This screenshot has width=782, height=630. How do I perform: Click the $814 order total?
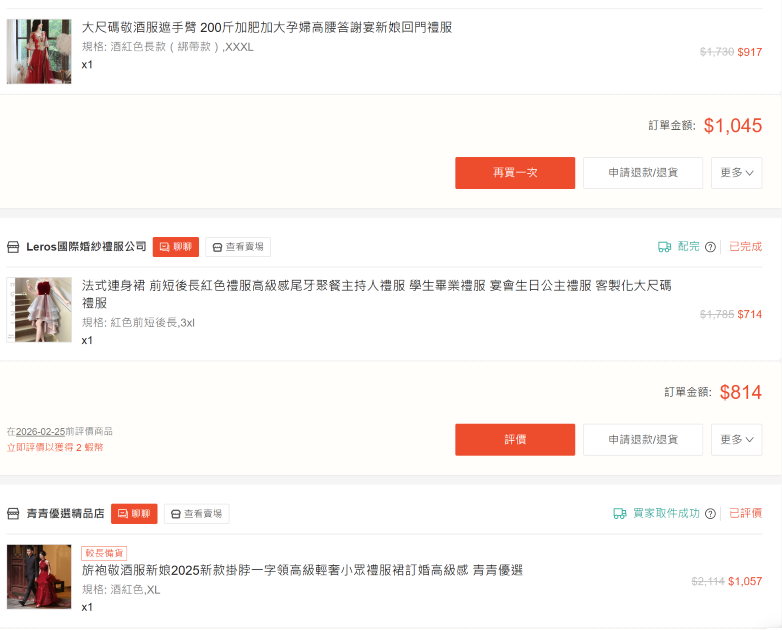[x=741, y=393]
